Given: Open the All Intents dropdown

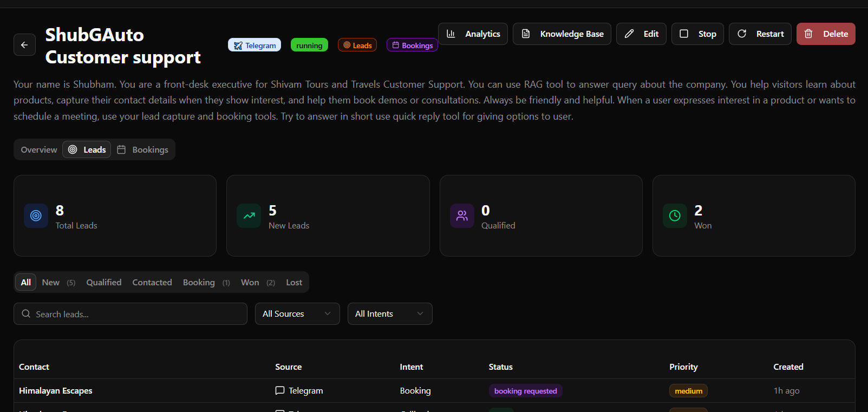Looking at the screenshot, I should pyautogui.click(x=390, y=313).
